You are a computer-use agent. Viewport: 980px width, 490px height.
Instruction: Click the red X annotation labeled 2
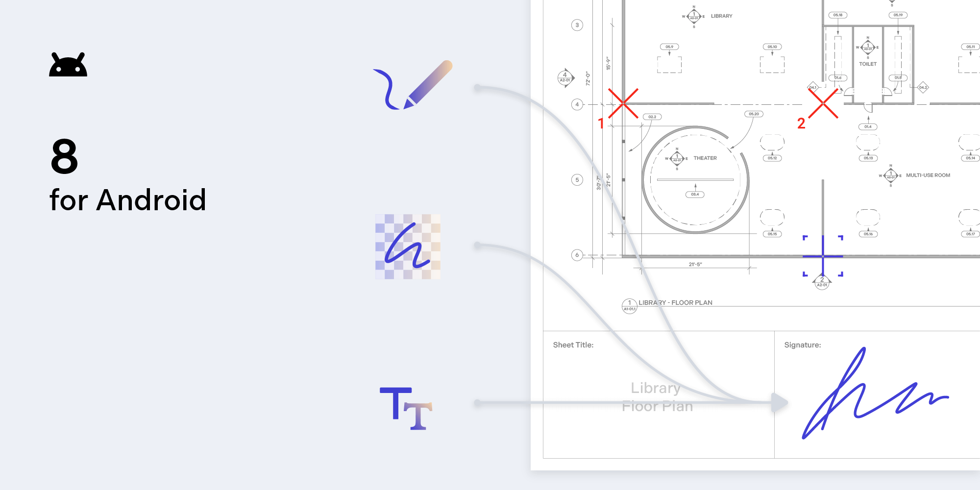[x=823, y=103]
